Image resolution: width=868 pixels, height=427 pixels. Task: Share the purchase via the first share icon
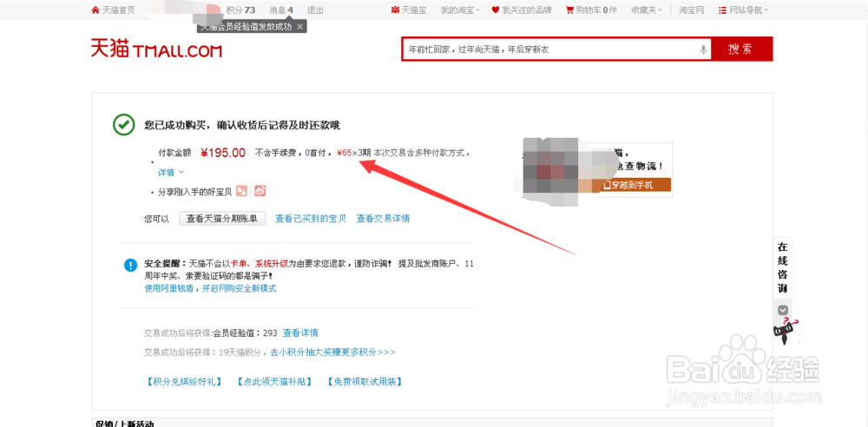(241, 191)
